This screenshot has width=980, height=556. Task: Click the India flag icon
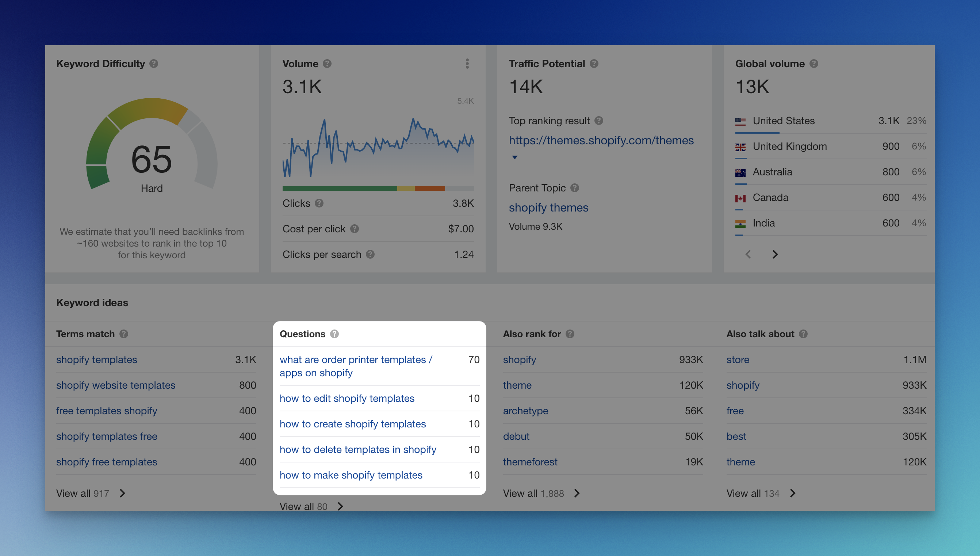coord(740,224)
